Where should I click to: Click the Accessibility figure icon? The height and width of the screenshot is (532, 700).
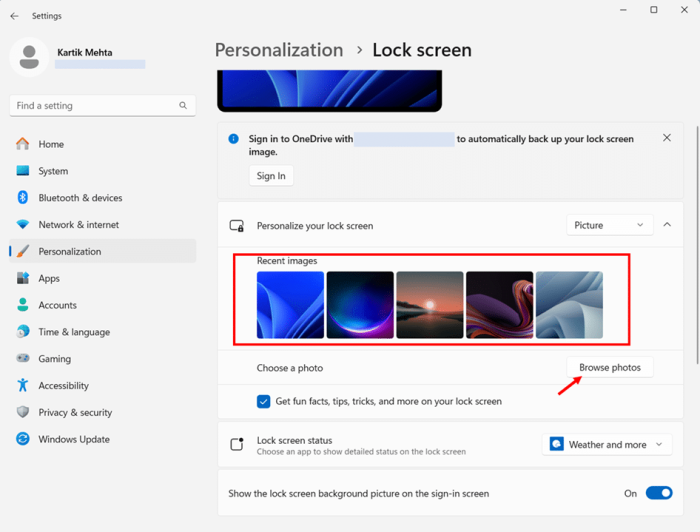pyautogui.click(x=22, y=385)
